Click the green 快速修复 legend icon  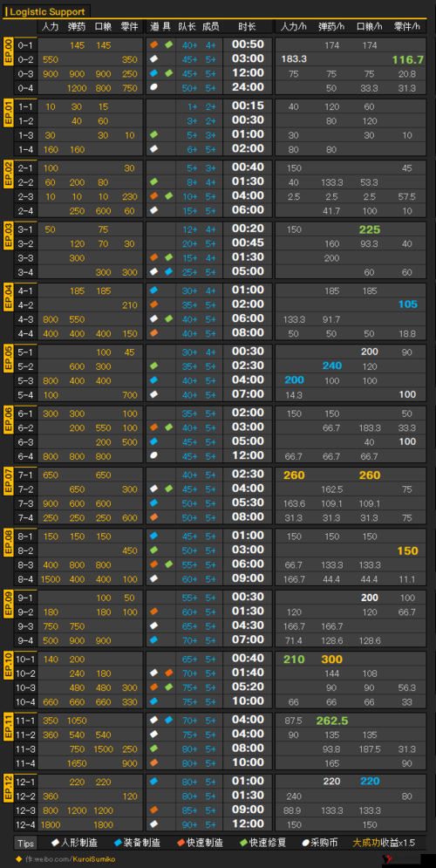(243, 843)
